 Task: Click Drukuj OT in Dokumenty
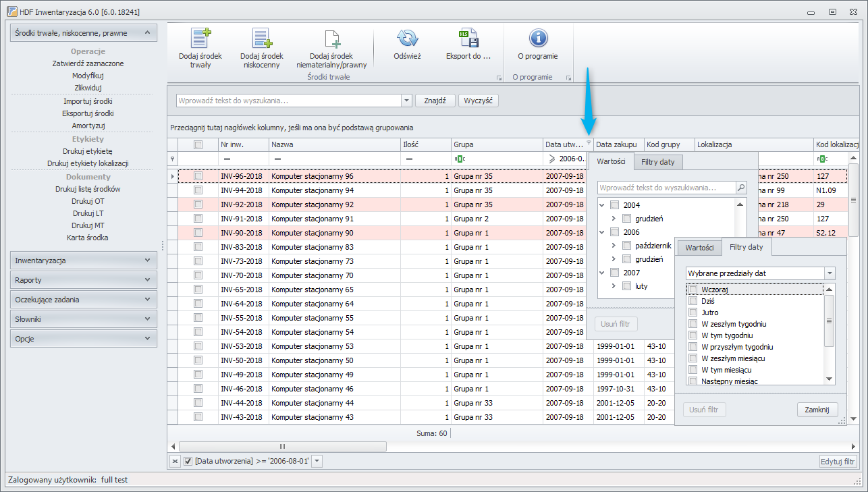click(x=88, y=201)
